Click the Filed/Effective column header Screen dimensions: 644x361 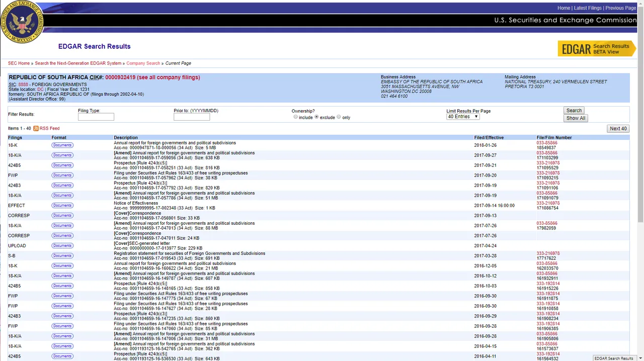[489, 138]
